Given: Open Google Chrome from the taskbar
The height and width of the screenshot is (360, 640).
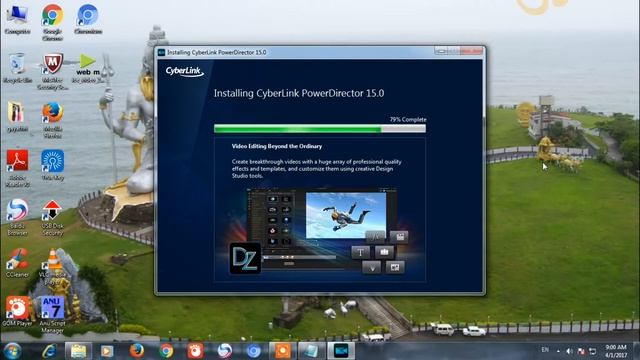Looking at the screenshot, I should [166, 351].
